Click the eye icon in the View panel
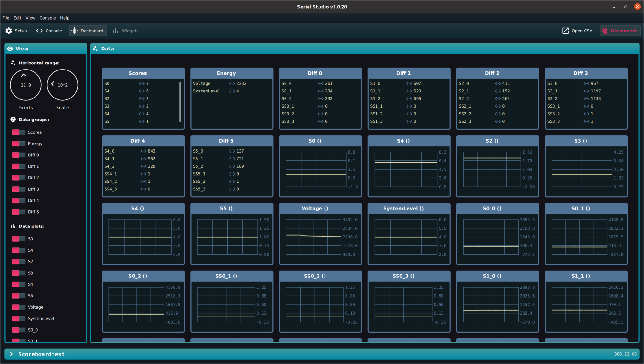The height and width of the screenshot is (364, 644). (10, 48)
